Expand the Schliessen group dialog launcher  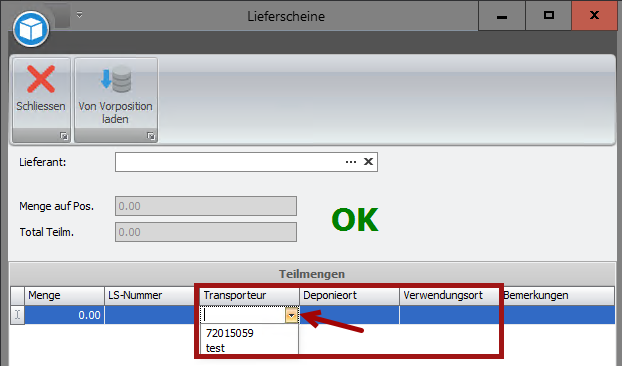pyautogui.click(x=63, y=136)
